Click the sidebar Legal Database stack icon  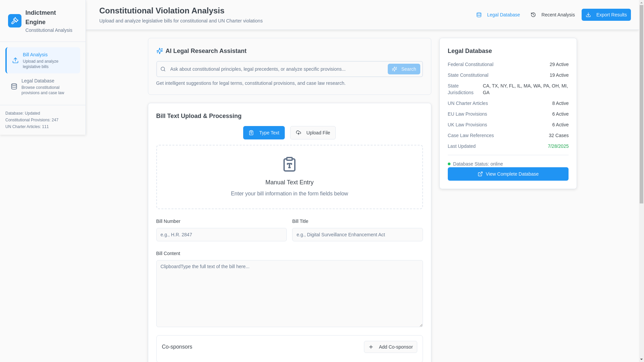pyautogui.click(x=14, y=86)
